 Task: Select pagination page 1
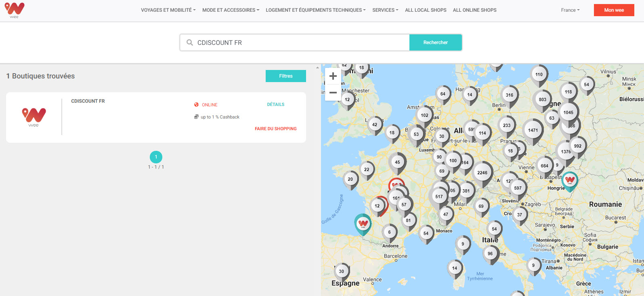pyautogui.click(x=156, y=157)
